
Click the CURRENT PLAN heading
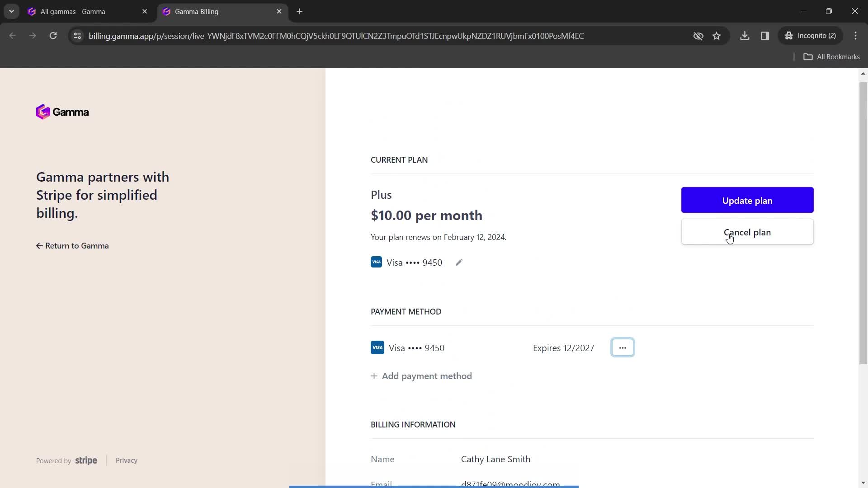tap(399, 160)
